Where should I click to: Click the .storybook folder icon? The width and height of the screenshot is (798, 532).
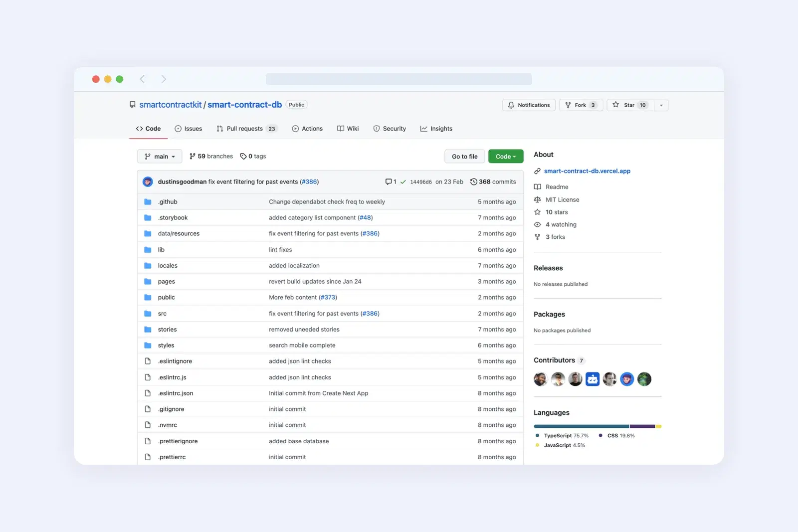coord(148,218)
